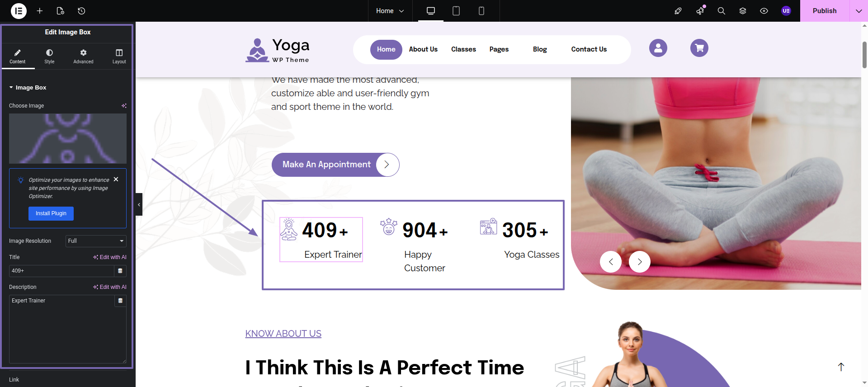Switch to the Advanced tab

[x=84, y=57]
